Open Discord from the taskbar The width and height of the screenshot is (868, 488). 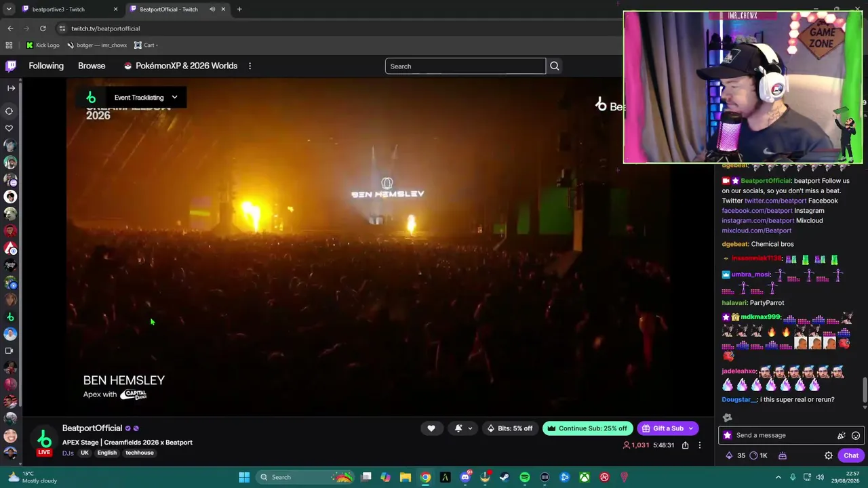coord(465,477)
